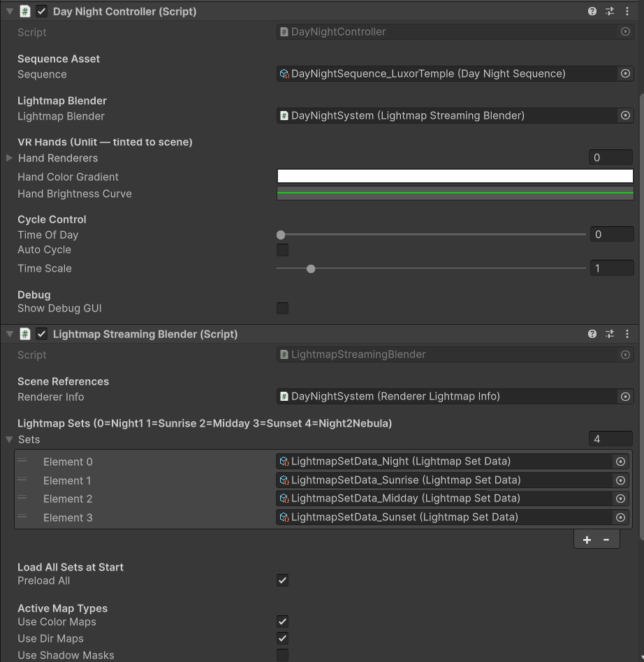Click the Time Scale label
The image size is (644, 662).
pyautogui.click(x=44, y=269)
